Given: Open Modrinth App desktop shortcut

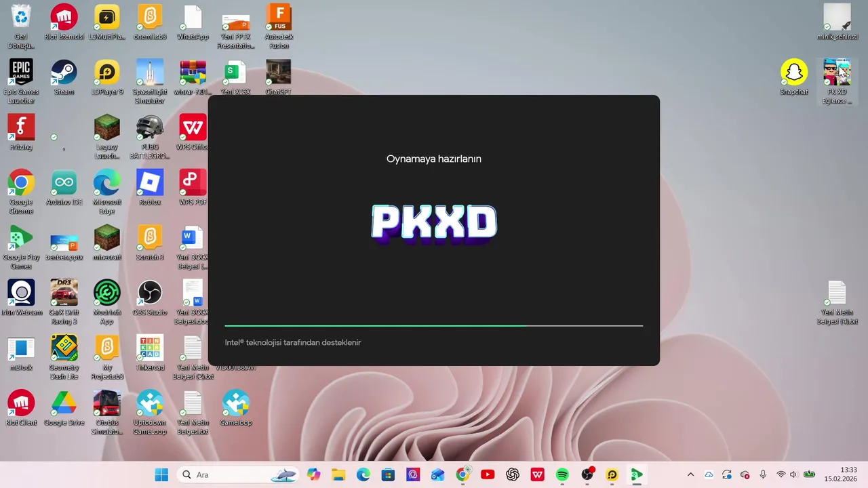Looking at the screenshot, I should point(106,302).
